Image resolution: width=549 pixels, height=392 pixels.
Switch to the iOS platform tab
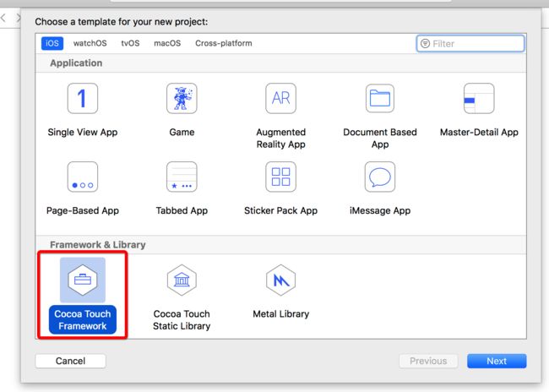click(x=52, y=43)
